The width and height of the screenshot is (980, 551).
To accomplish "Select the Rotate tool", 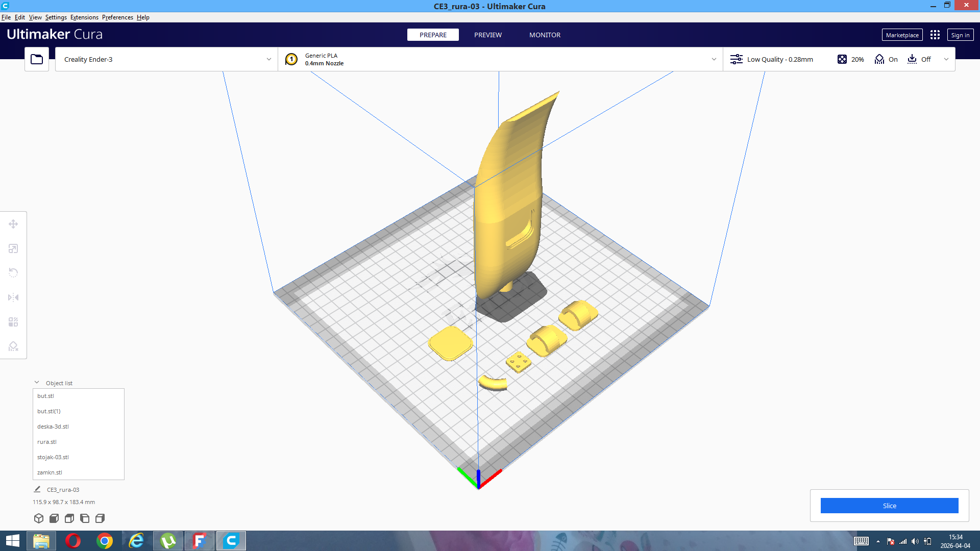I will click(13, 272).
